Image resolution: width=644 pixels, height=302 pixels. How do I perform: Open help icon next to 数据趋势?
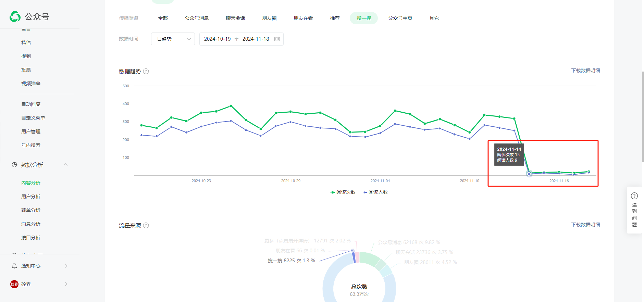tap(146, 71)
